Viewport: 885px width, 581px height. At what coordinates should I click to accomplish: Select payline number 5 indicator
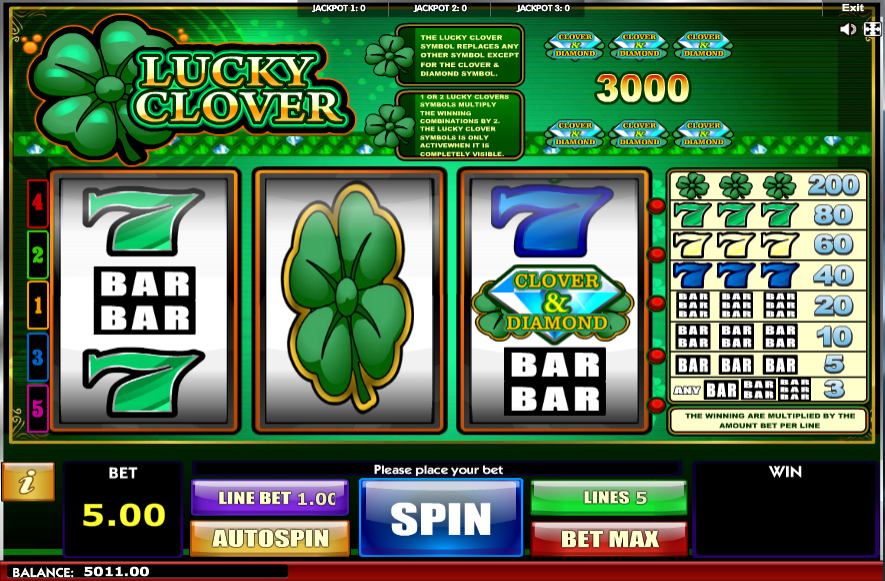tap(37, 408)
